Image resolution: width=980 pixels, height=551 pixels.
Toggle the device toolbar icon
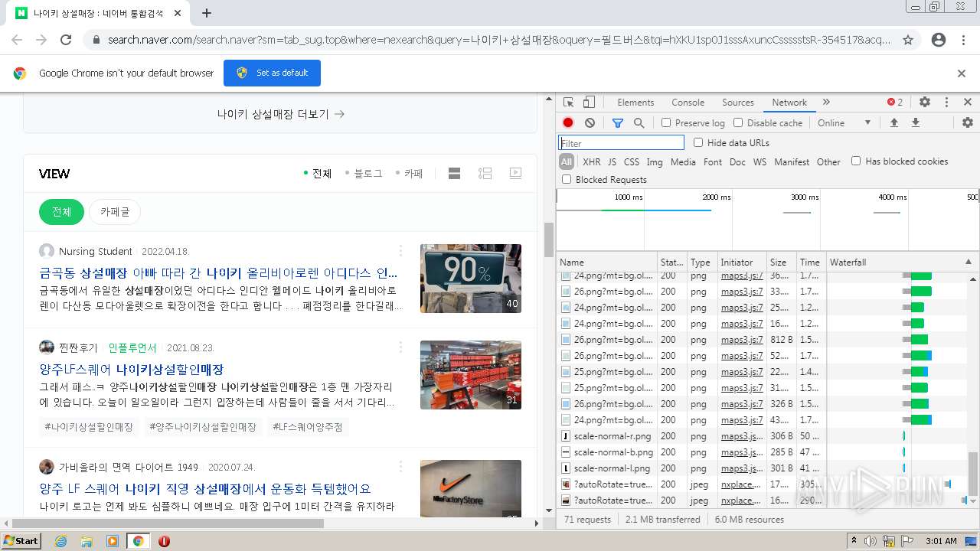(589, 103)
